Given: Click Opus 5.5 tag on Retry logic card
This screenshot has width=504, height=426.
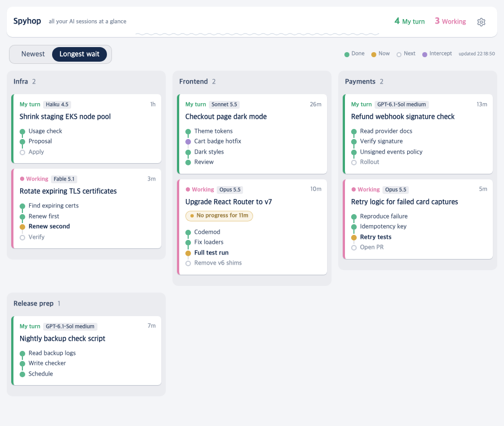Looking at the screenshot, I should click(396, 189).
